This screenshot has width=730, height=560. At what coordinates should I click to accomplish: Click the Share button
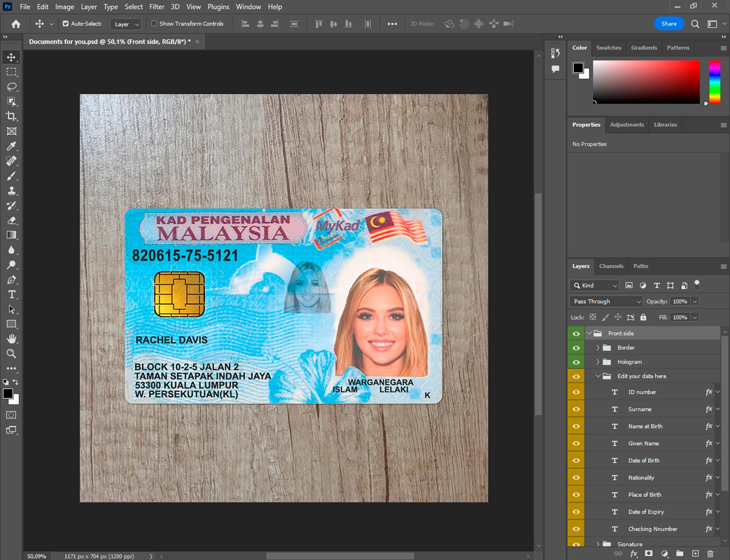pyautogui.click(x=669, y=23)
